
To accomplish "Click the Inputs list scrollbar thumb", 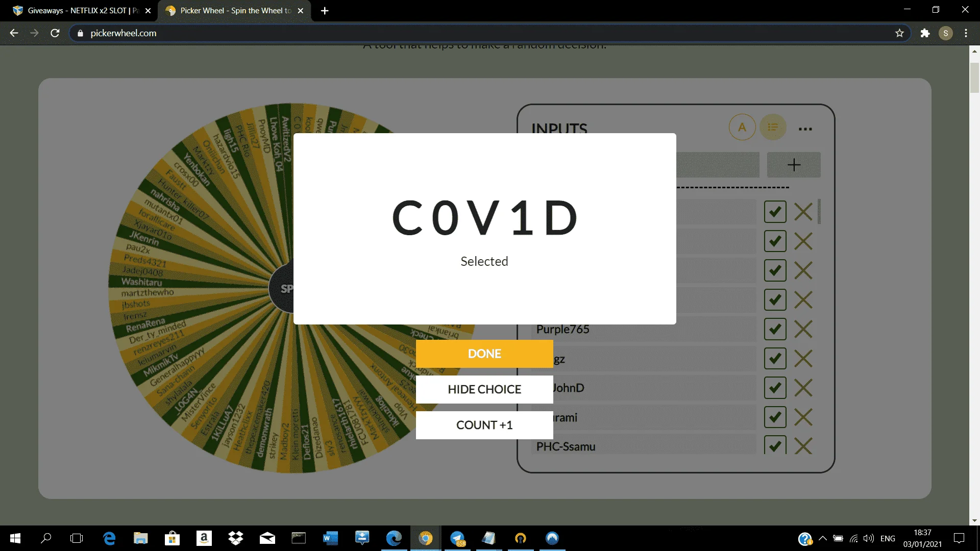I will point(819,211).
